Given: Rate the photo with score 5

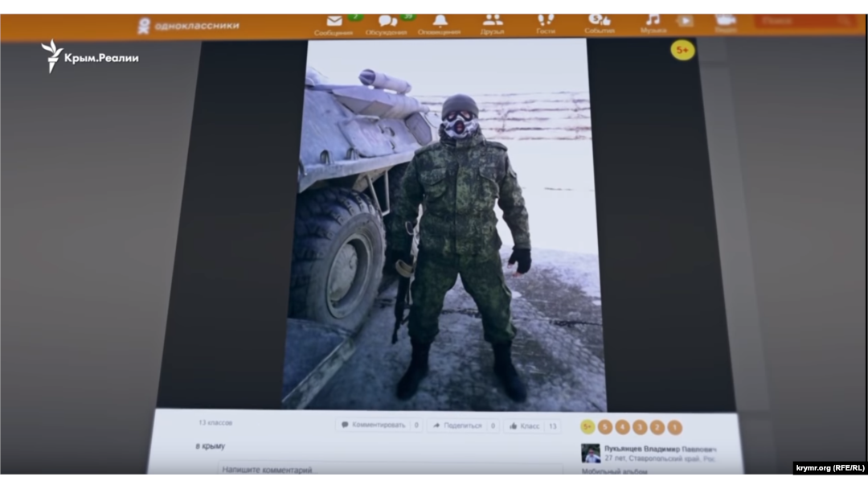Looking at the screenshot, I should (x=605, y=427).
